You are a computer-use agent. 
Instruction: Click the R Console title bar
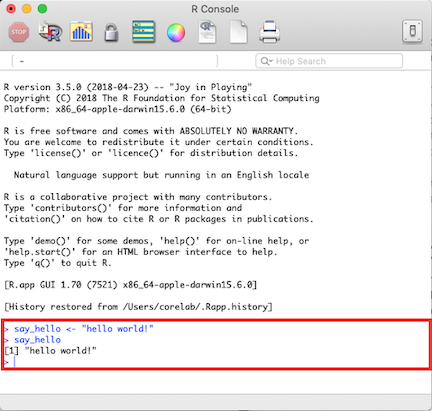[215, 9]
